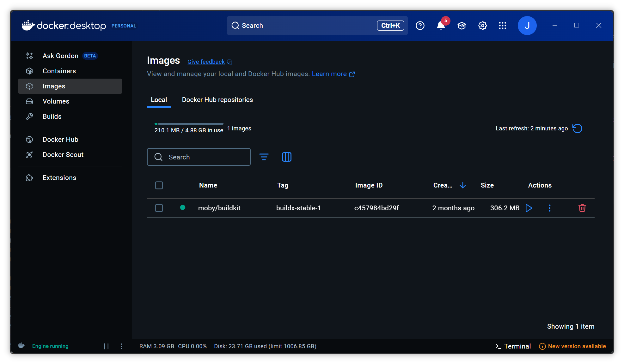Click the Give feedback link
The image size is (624, 364).
(206, 62)
